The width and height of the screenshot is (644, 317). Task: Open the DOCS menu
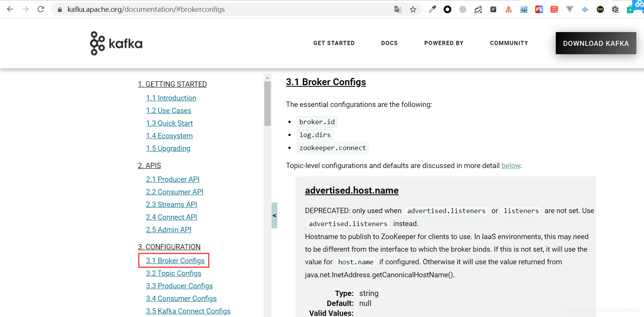389,43
